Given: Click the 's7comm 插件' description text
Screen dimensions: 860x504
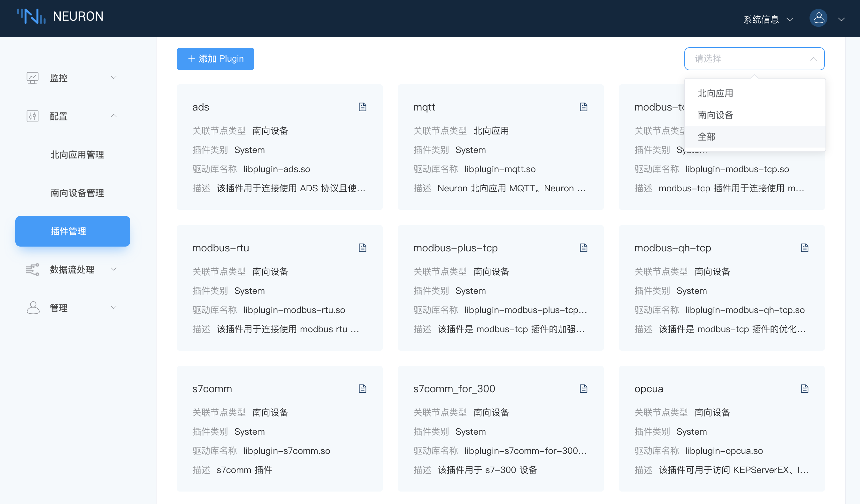Looking at the screenshot, I should tap(244, 470).
